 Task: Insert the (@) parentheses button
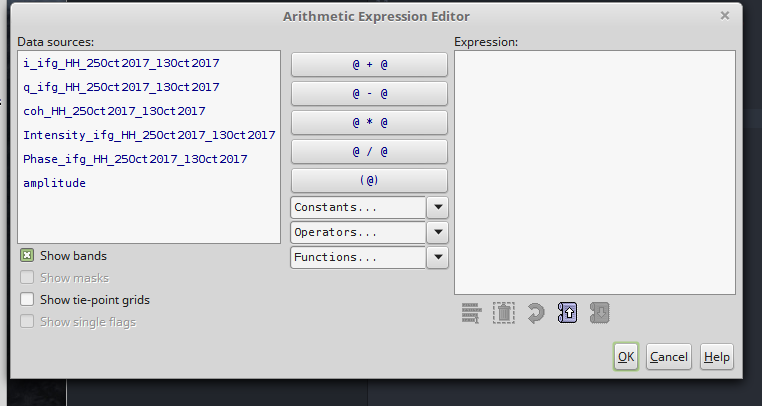[x=369, y=180]
